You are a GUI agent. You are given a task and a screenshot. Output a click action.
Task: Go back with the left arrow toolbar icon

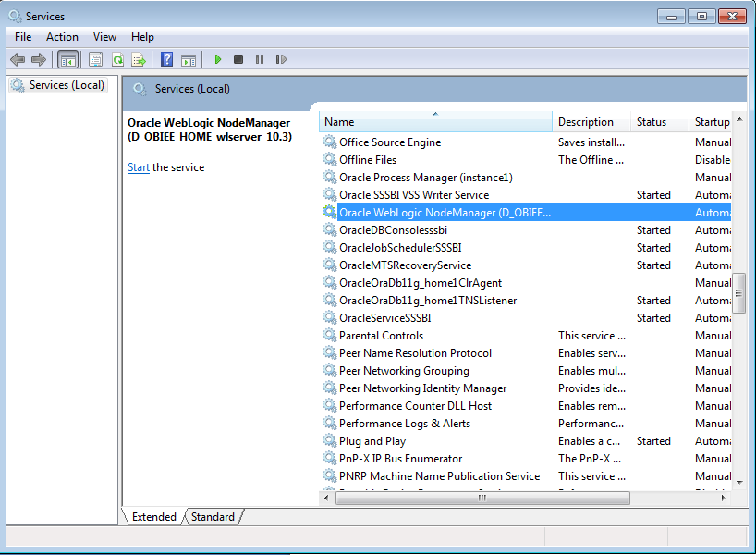click(18, 59)
